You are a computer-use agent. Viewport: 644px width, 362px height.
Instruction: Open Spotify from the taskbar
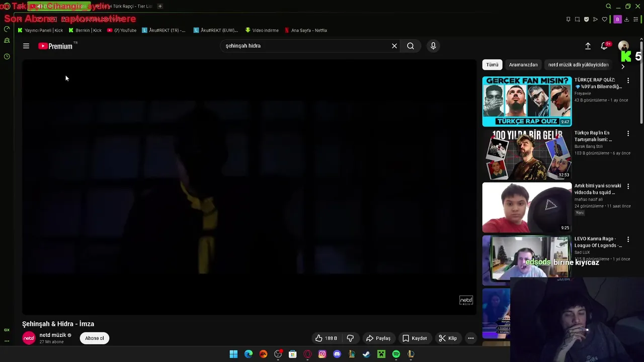click(x=396, y=354)
